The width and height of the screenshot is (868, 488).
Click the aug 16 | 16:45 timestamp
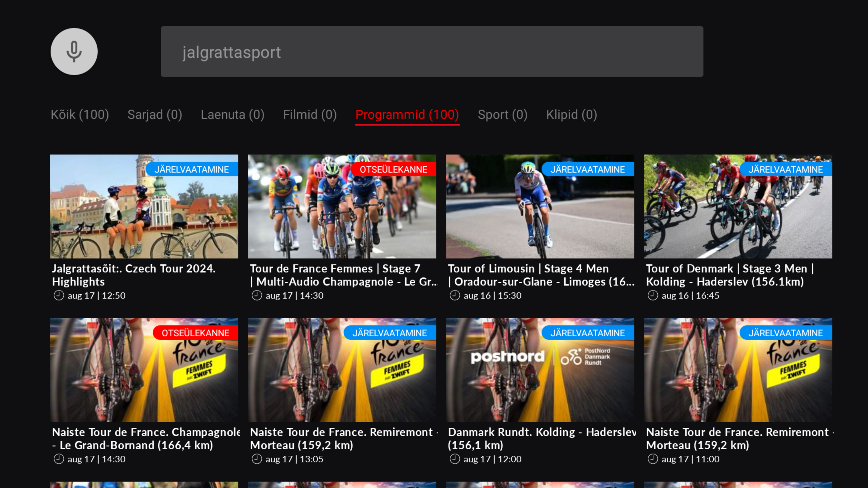(690, 296)
